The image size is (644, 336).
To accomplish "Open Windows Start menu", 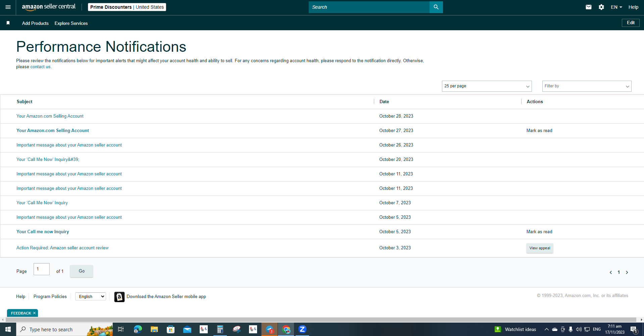I will [x=8, y=329].
